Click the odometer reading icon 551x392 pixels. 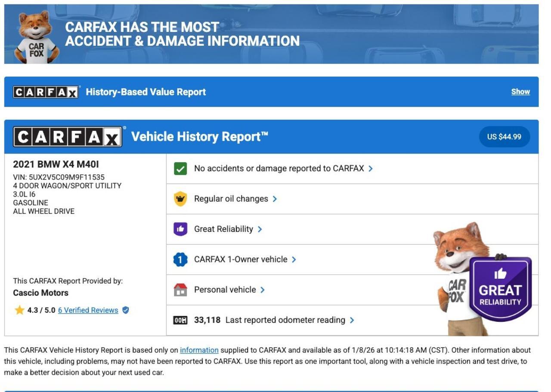coord(180,320)
